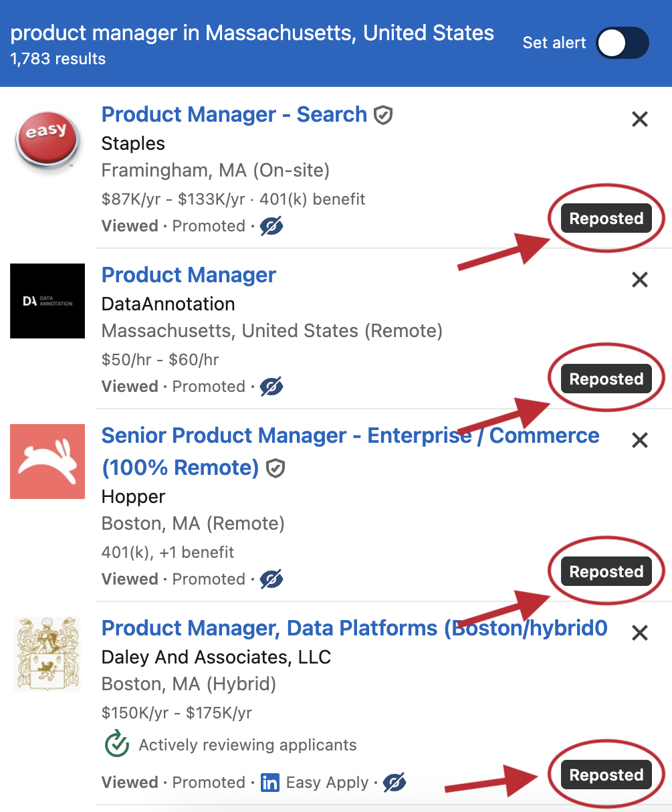Viewport: 672px width, 812px height.
Task: Enable the Set alert toggle
Action: tap(622, 43)
